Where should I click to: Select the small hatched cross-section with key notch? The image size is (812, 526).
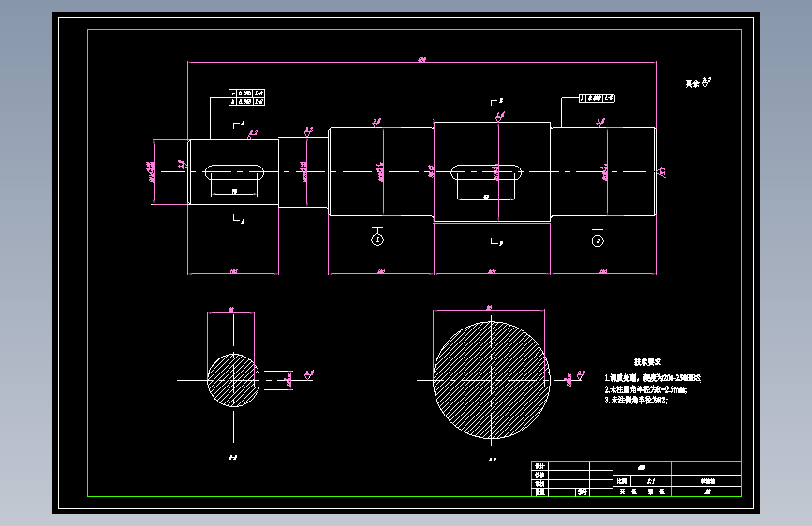click(x=233, y=380)
